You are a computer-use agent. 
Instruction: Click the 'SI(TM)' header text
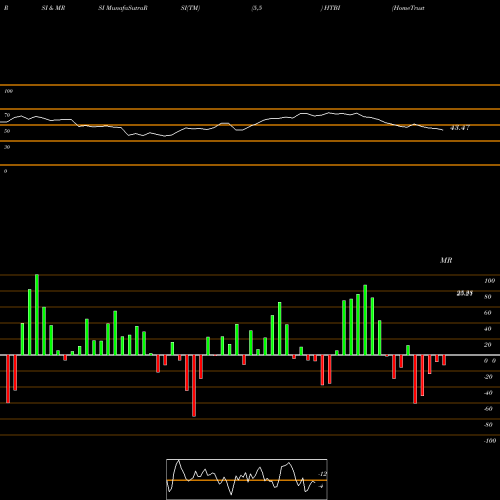(x=190, y=8)
